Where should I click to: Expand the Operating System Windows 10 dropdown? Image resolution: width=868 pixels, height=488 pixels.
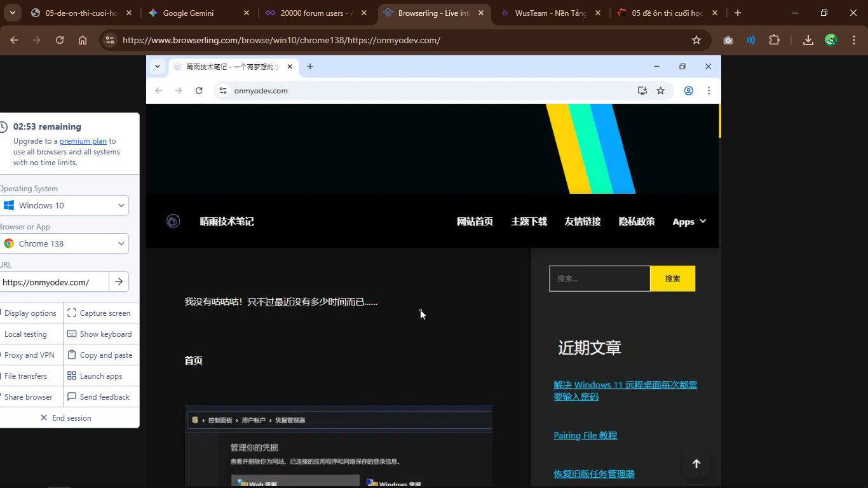64,205
